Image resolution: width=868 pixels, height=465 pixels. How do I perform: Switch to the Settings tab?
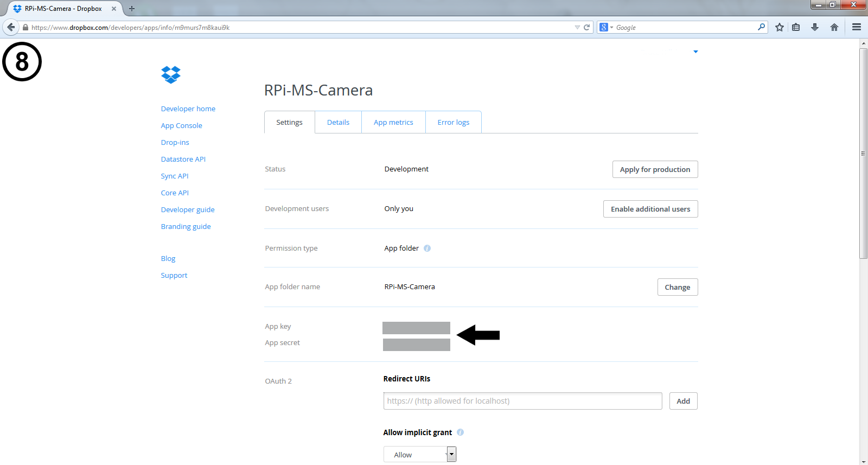(x=289, y=123)
